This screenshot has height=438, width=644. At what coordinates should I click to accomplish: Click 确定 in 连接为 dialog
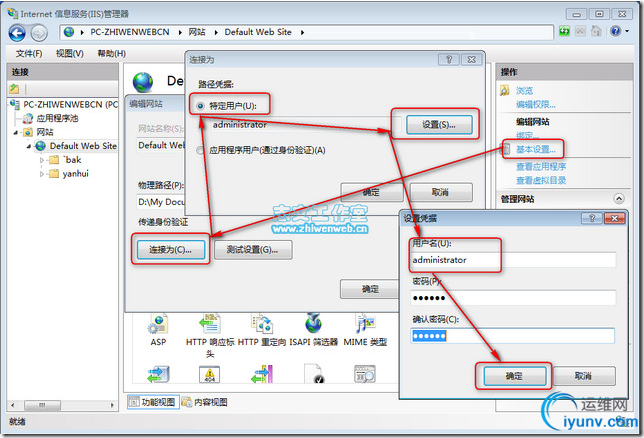pos(371,192)
